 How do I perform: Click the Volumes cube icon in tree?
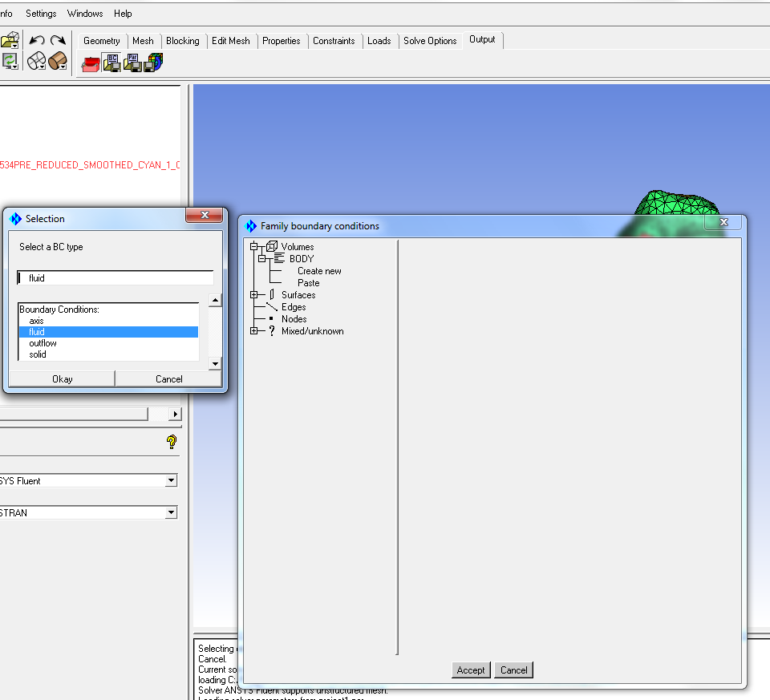(272, 246)
